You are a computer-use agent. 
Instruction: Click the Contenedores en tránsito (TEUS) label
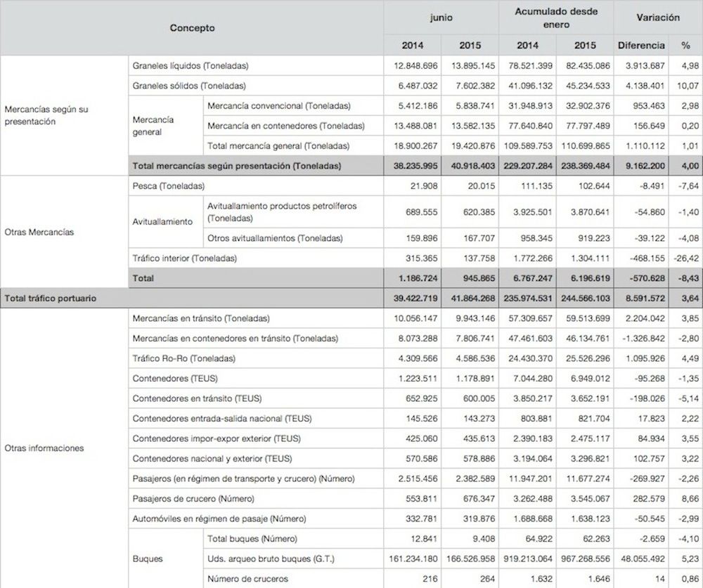tap(197, 398)
